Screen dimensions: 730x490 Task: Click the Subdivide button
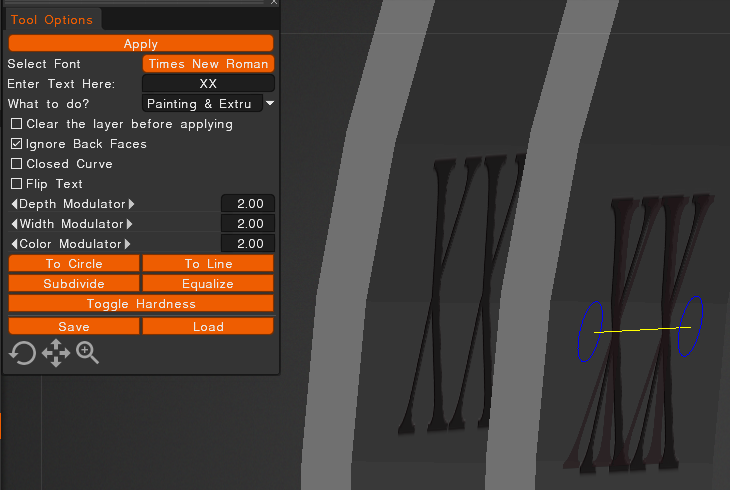click(74, 284)
